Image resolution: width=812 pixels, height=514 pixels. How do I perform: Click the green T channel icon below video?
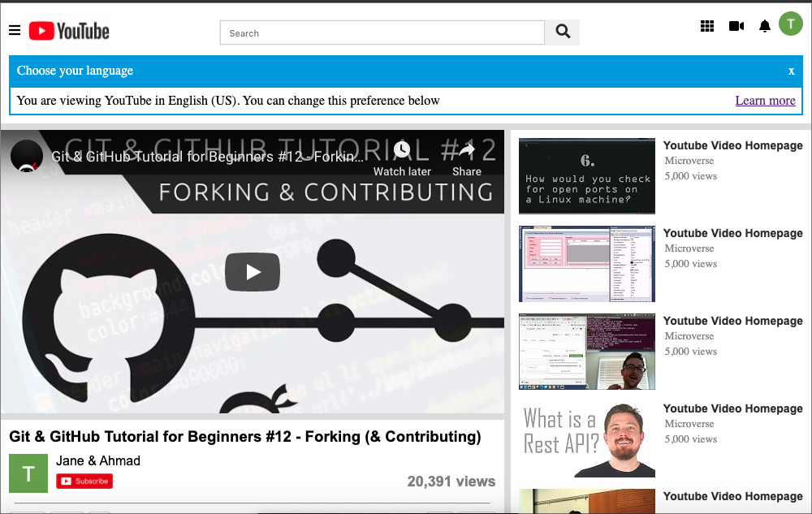(x=28, y=473)
